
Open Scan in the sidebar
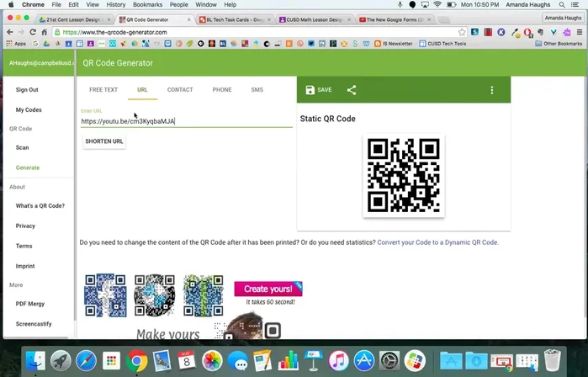point(23,147)
